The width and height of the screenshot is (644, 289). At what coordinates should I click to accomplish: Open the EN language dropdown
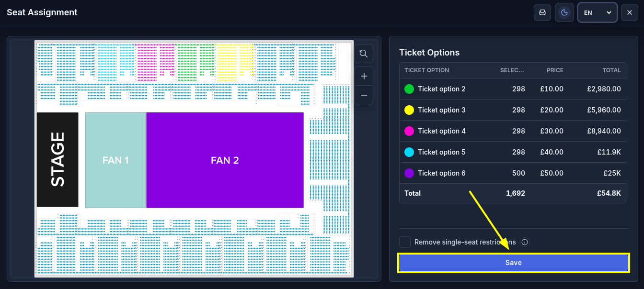[x=598, y=12]
